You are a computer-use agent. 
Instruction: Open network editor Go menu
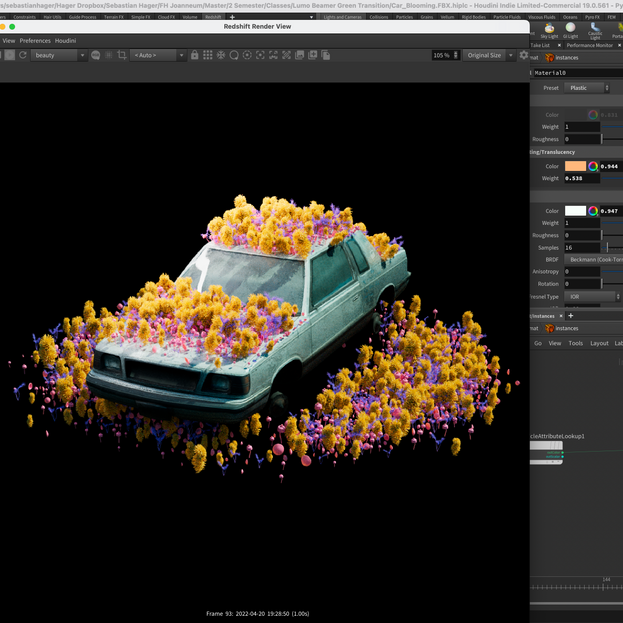pos(538,343)
